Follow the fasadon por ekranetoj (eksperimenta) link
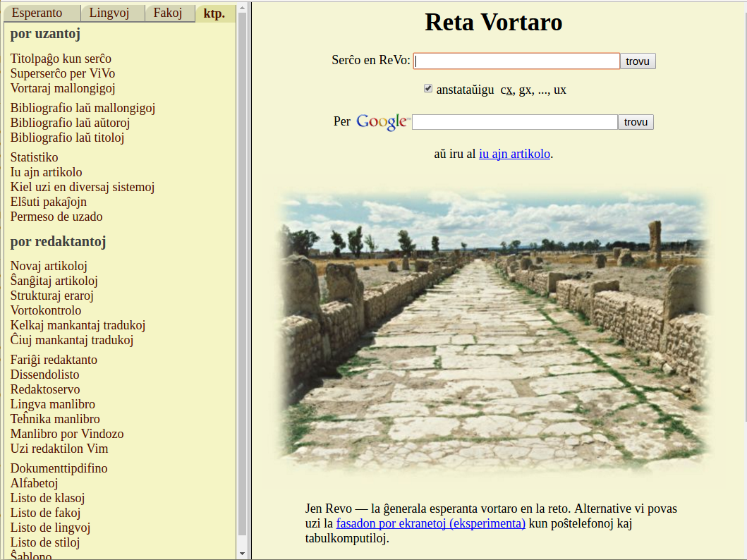This screenshot has width=747, height=560. coord(430,523)
